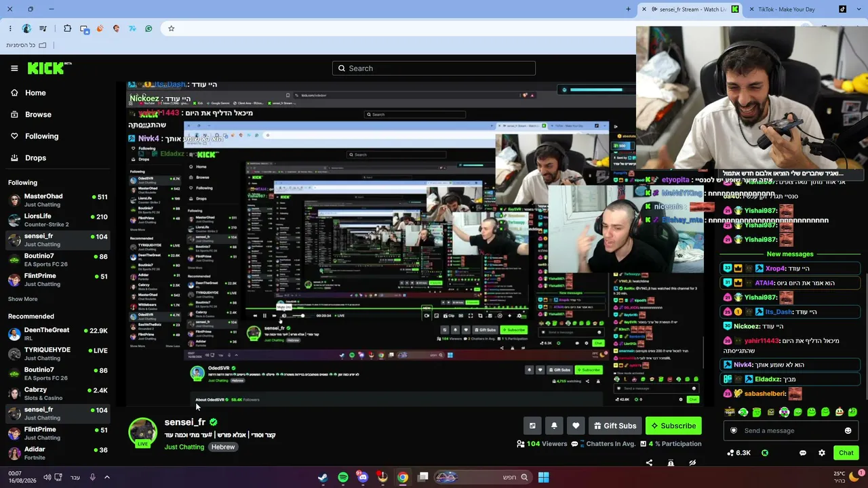This screenshot has height=488, width=868.
Task: Open MasterOhad channel in Following list
Action: [57, 201]
